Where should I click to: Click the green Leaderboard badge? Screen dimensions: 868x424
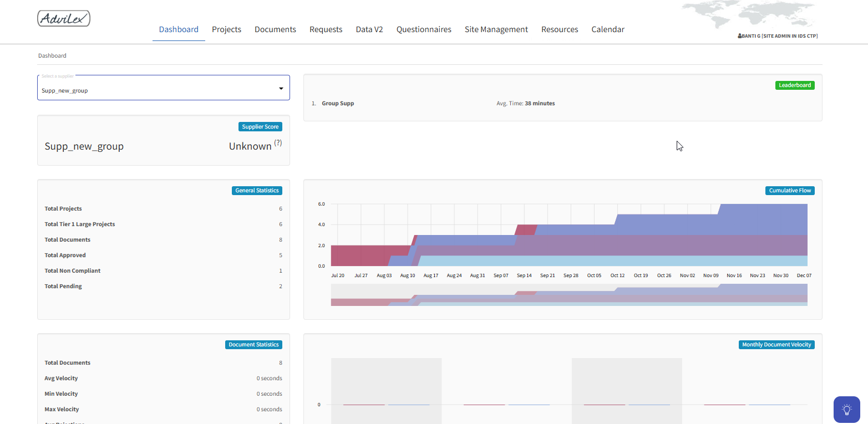(794, 85)
